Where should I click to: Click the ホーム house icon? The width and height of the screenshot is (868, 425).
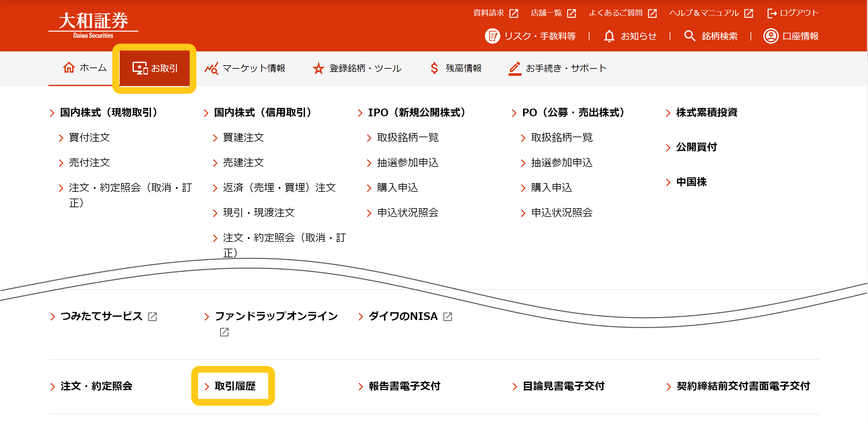point(69,67)
